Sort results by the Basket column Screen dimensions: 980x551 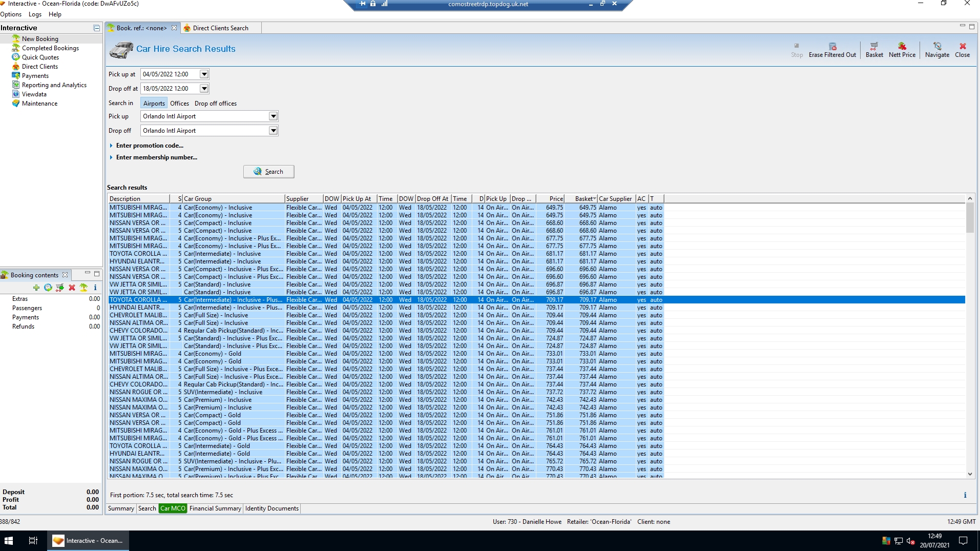click(x=581, y=199)
